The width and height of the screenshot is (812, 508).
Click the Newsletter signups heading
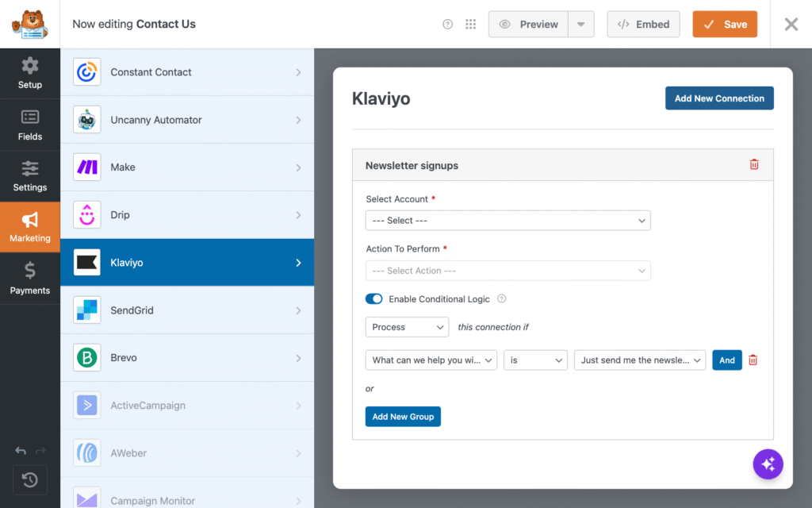point(412,165)
